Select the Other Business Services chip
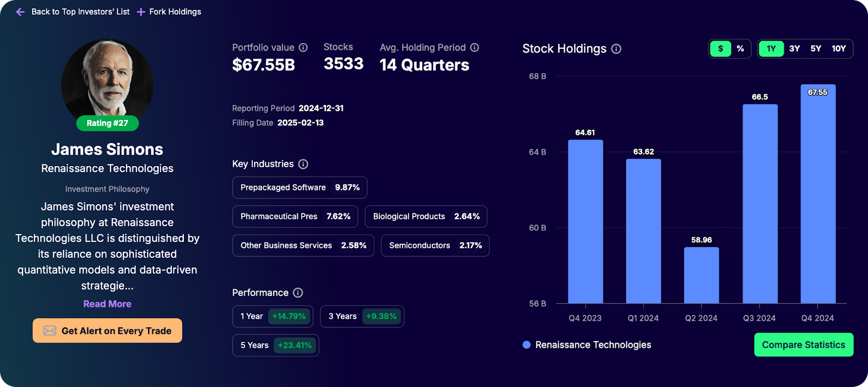Viewport: 868px width, 387px height. point(303,245)
